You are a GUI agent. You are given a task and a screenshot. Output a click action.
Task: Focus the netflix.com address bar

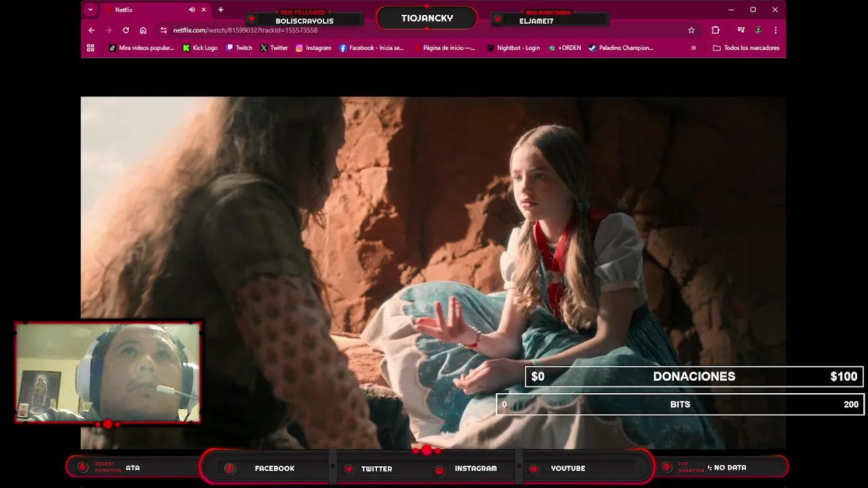[x=427, y=30]
